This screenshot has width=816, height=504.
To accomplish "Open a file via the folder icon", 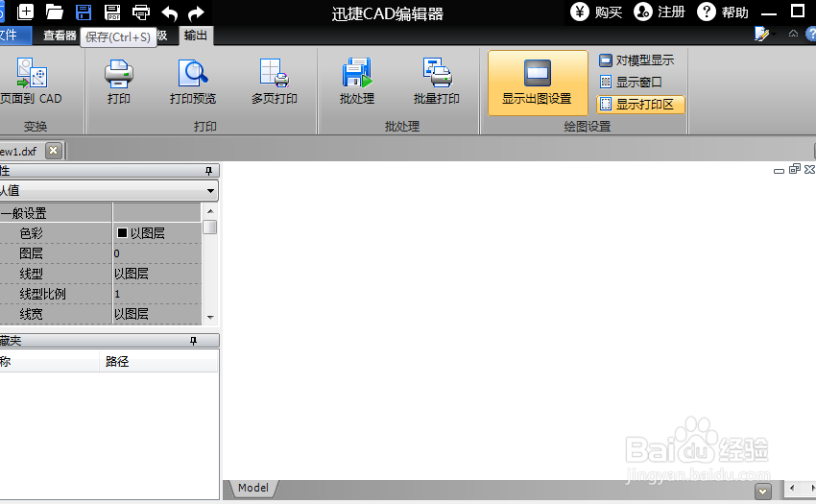I will 54,12.
